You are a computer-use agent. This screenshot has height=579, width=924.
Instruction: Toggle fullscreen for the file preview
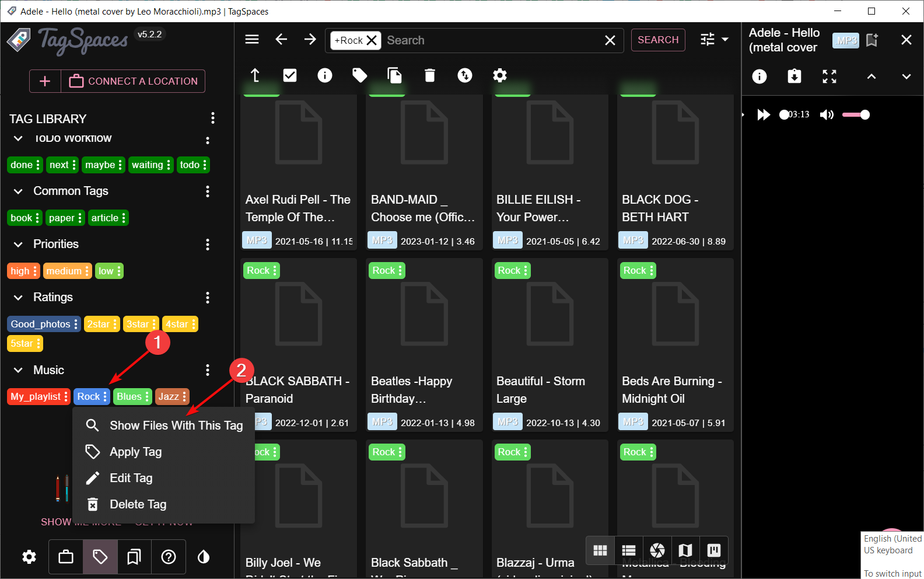click(829, 76)
